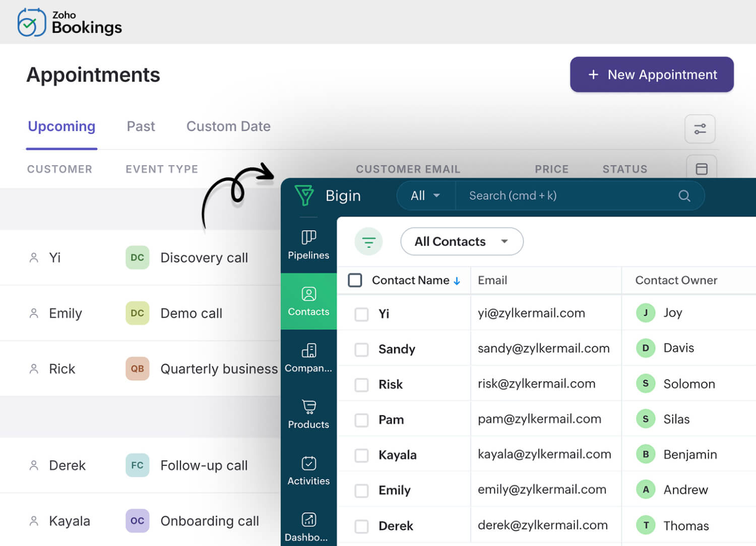The height and width of the screenshot is (546, 756).
Task: Toggle the select-all contacts checkbox
Action: [355, 280]
